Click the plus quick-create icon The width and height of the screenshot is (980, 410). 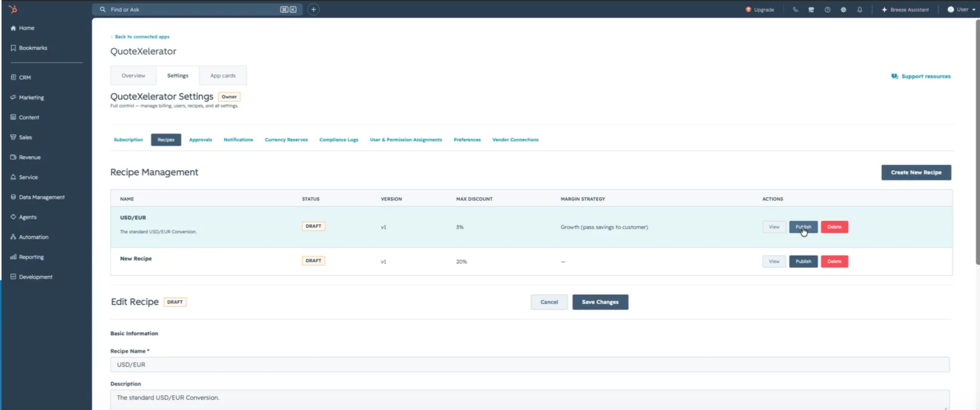[x=314, y=9]
